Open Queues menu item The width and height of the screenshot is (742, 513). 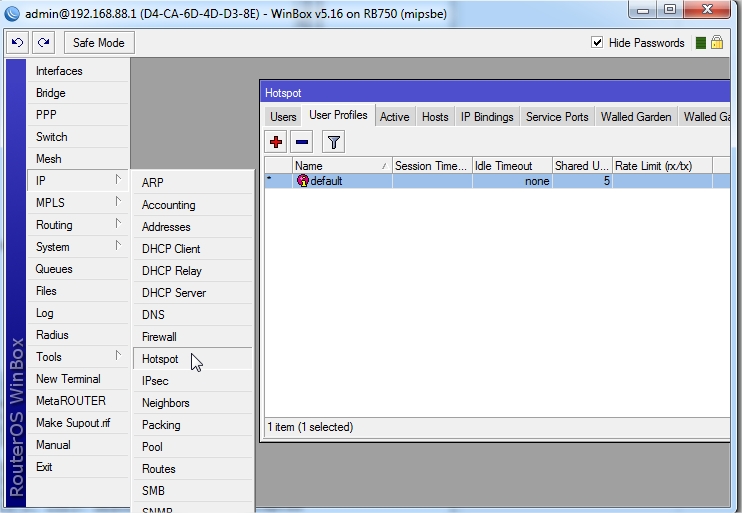(x=78, y=269)
